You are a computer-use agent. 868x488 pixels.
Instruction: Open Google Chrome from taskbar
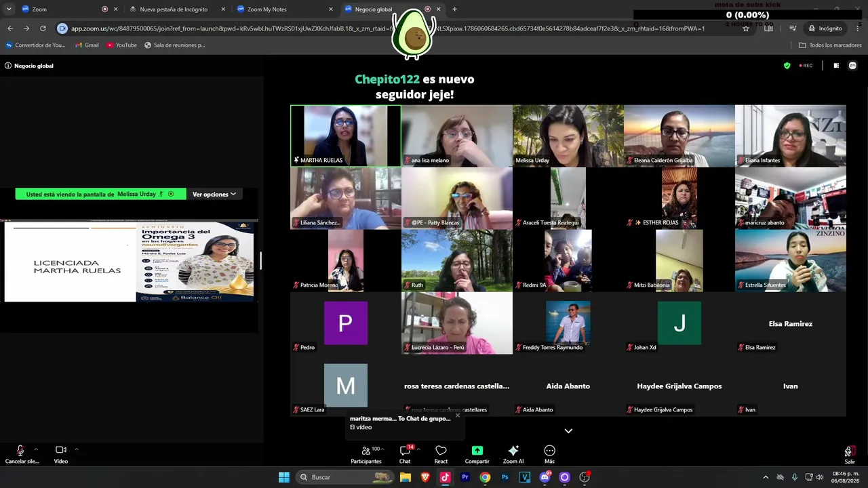[x=485, y=477]
